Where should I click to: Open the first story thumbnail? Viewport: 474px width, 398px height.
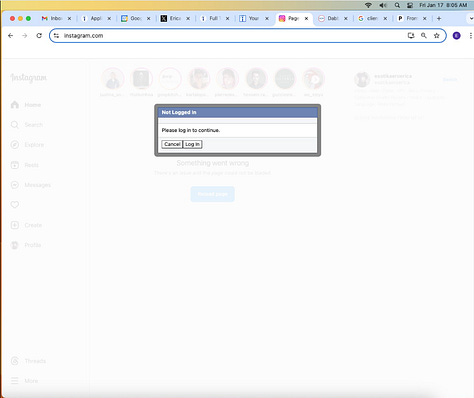pos(113,79)
